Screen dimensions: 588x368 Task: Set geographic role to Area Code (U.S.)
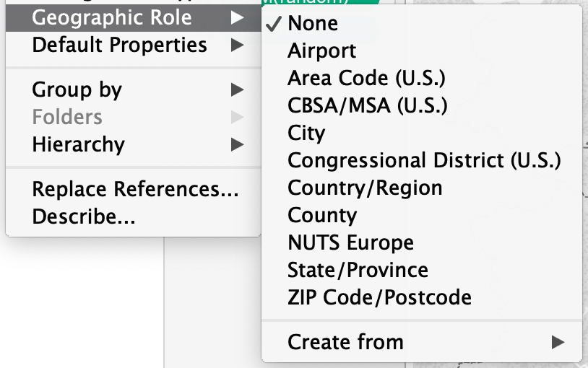[x=366, y=78]
